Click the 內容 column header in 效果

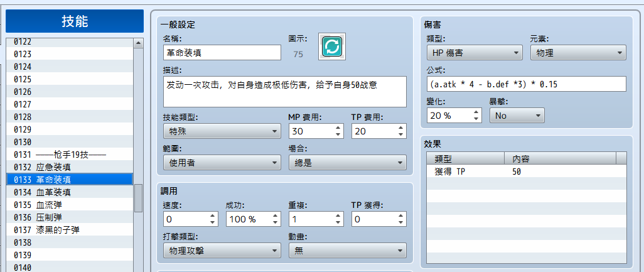click(561, 158)
